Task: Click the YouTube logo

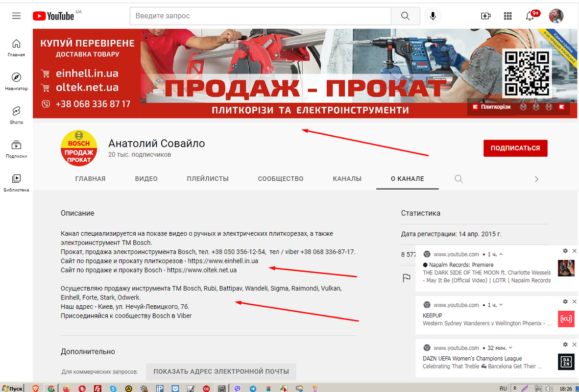Action: [x=53, y=16]
